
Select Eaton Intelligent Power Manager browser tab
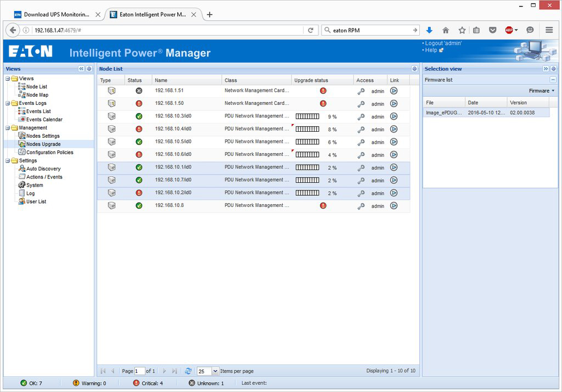153,14
